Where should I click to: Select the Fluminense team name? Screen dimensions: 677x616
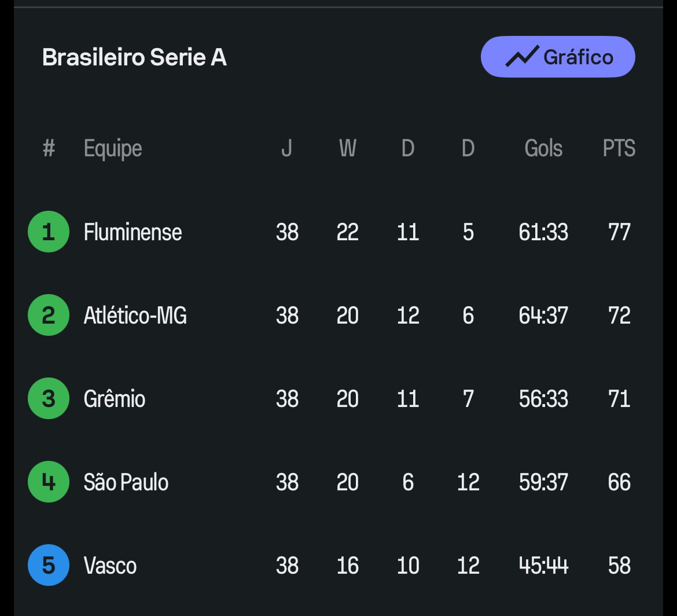coord(133,232)
